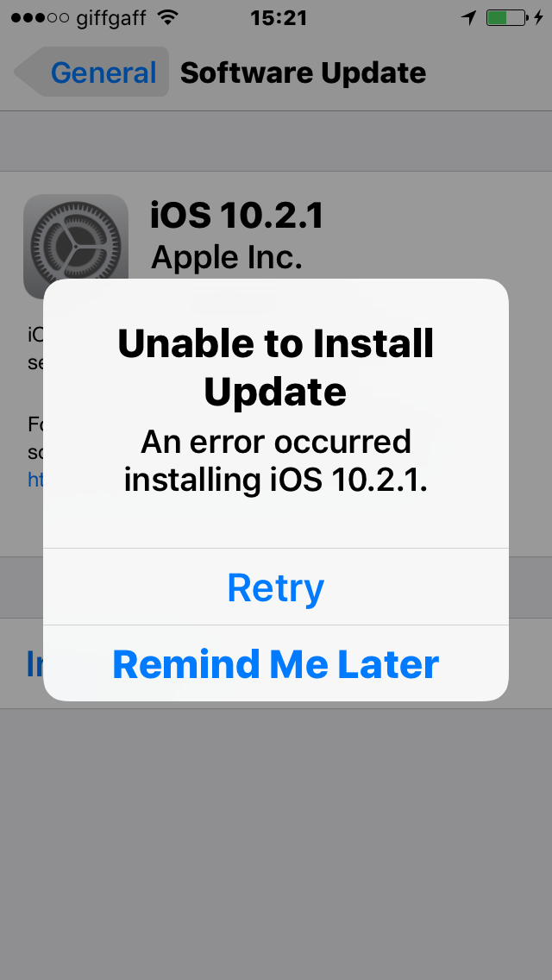
Task: Tap the Software Update title
Action: coord(304,73)
